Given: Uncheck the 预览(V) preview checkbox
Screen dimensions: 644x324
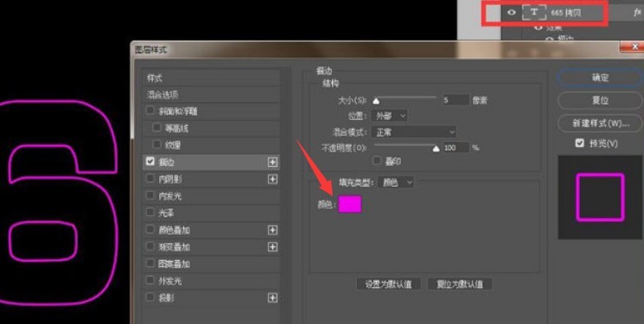Looking at the screenshot, I should point(579,143).
